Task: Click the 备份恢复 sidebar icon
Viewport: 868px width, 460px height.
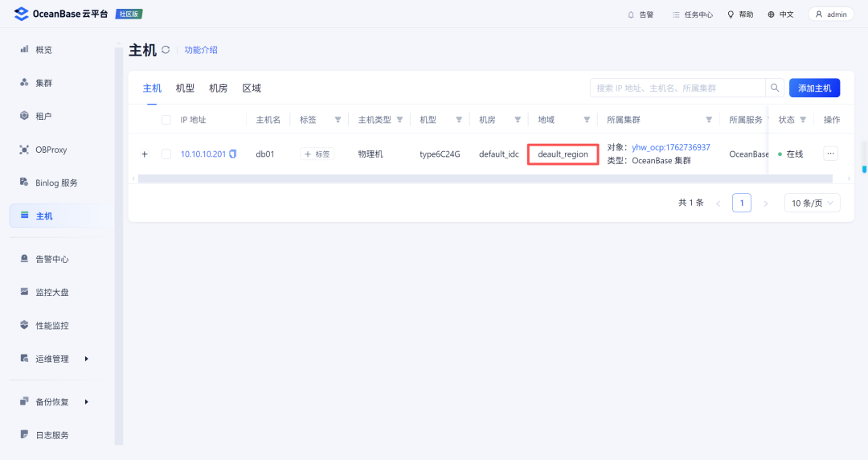Action: point(24,401)
